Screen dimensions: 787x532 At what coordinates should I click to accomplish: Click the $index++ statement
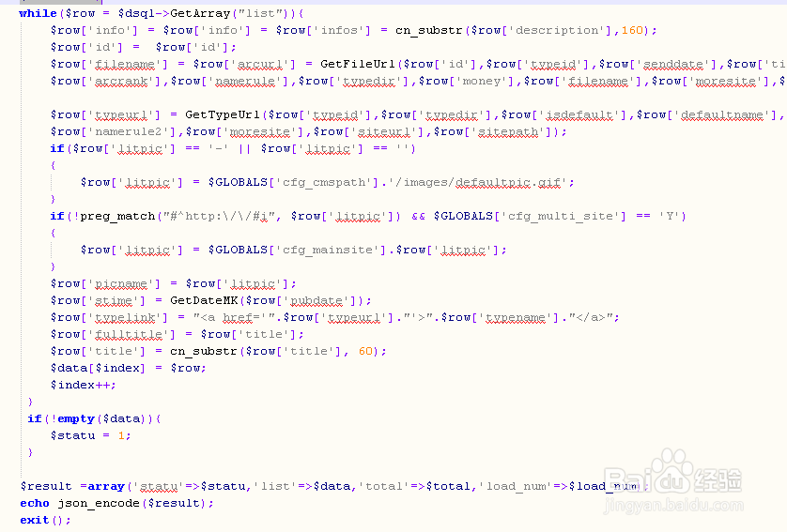[x=83, y=385]
